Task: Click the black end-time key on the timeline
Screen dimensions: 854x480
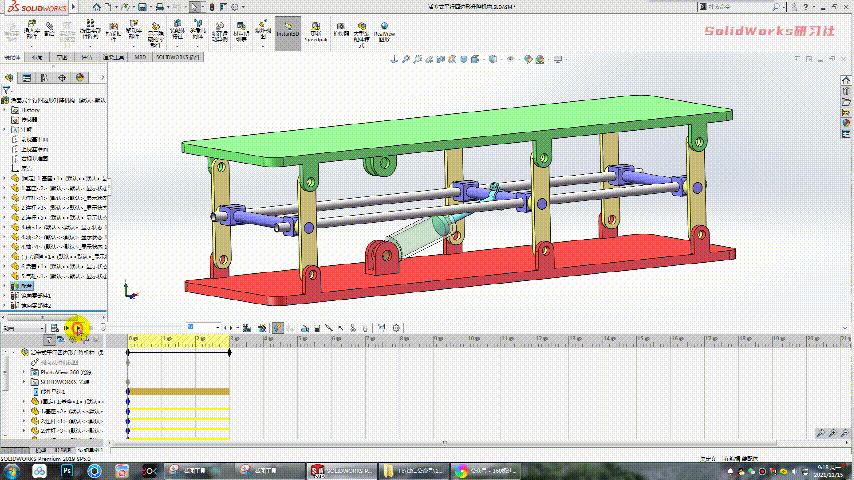Action: pyautogui.click(x=230, y=352)
